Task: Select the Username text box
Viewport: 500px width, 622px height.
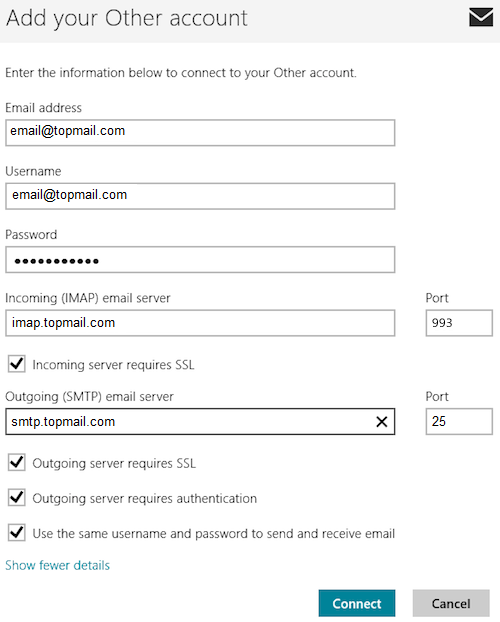Action: [x=200, y=196]
